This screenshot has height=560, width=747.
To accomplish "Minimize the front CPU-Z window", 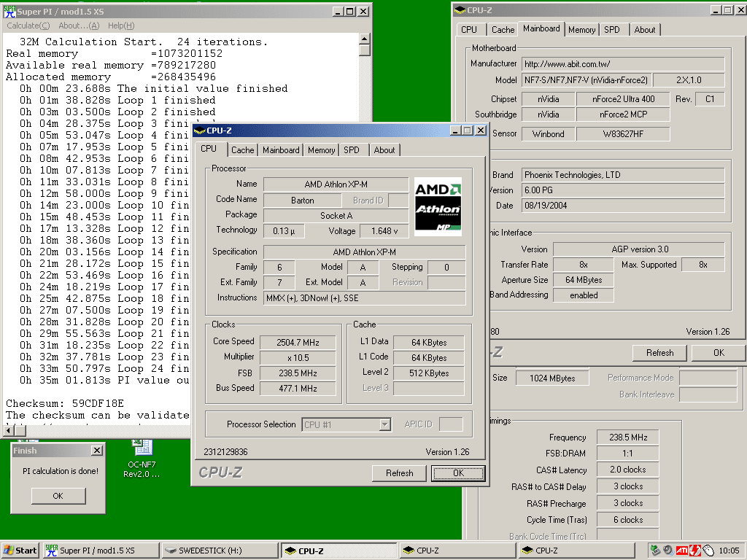I will pyautogui.click(x=455, y=131).
